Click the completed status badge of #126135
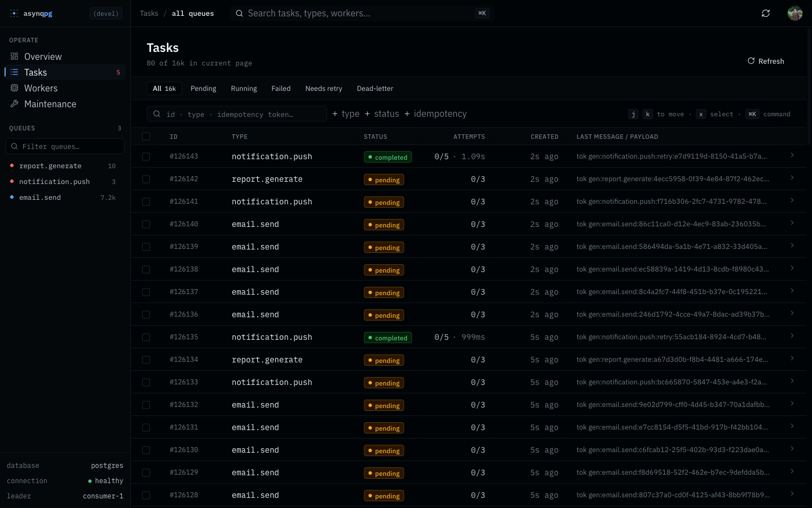The image size is (812, 508). 387,338
